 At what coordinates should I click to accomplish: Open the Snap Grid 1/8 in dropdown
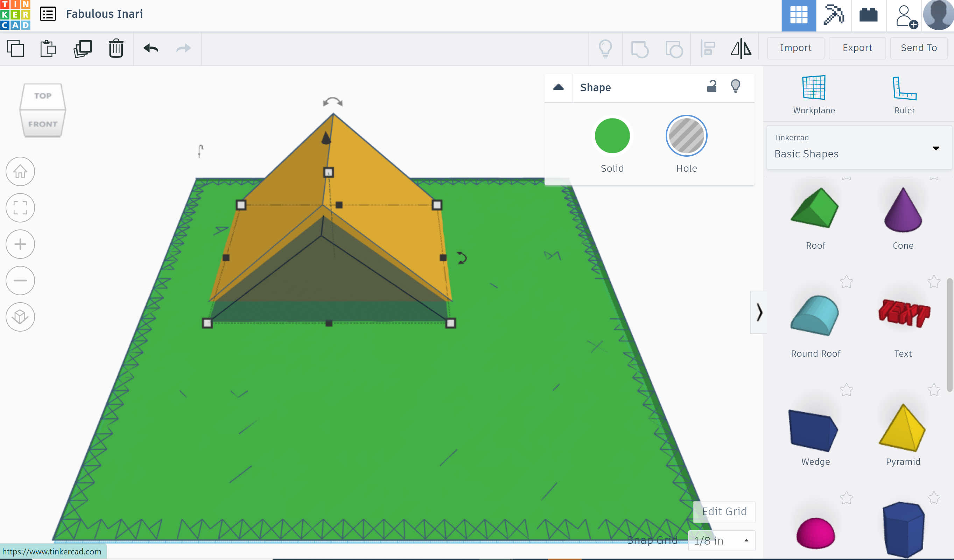(x=721, y=540)
